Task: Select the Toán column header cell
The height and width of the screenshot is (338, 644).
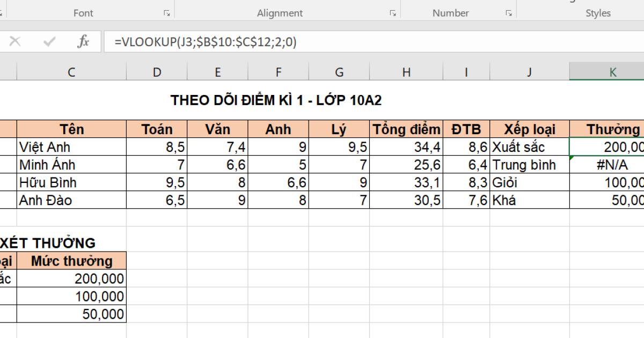Action: (157, 129)
